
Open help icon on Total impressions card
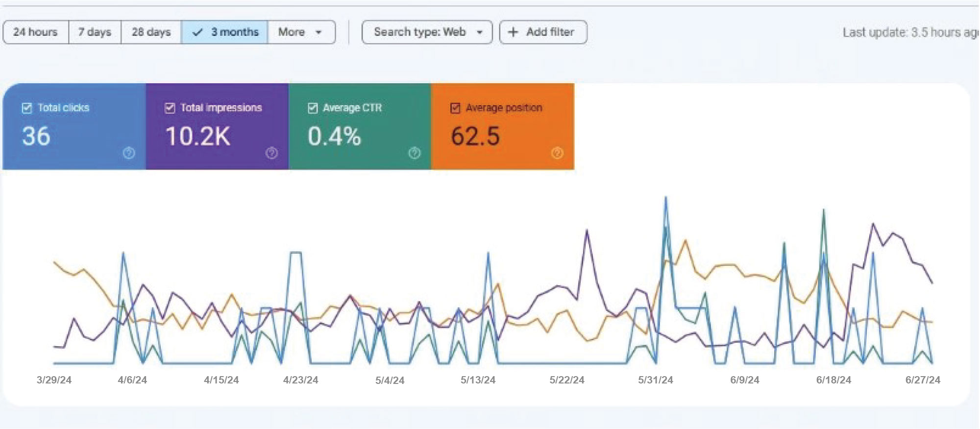tap(271, 153)
